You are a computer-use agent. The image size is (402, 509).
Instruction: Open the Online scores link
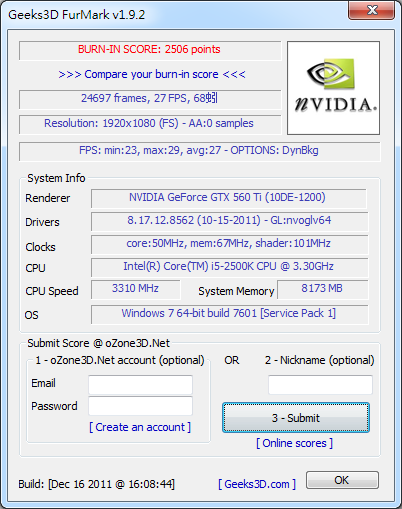pos(294,443)
